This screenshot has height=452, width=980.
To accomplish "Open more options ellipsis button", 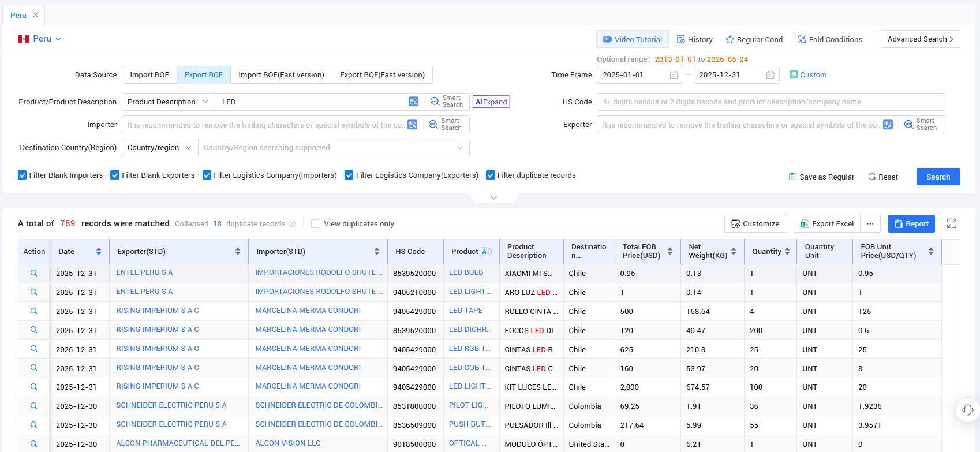I will pos(870,224).
